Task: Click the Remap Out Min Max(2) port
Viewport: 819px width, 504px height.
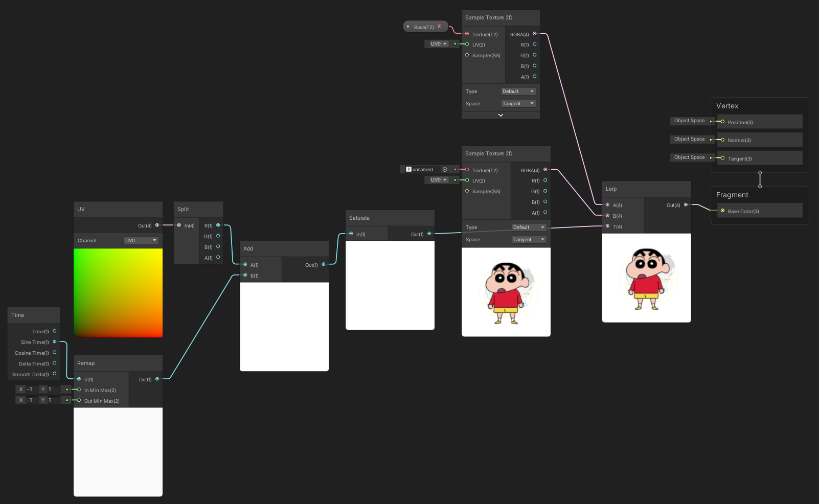Action: point(79,400)
